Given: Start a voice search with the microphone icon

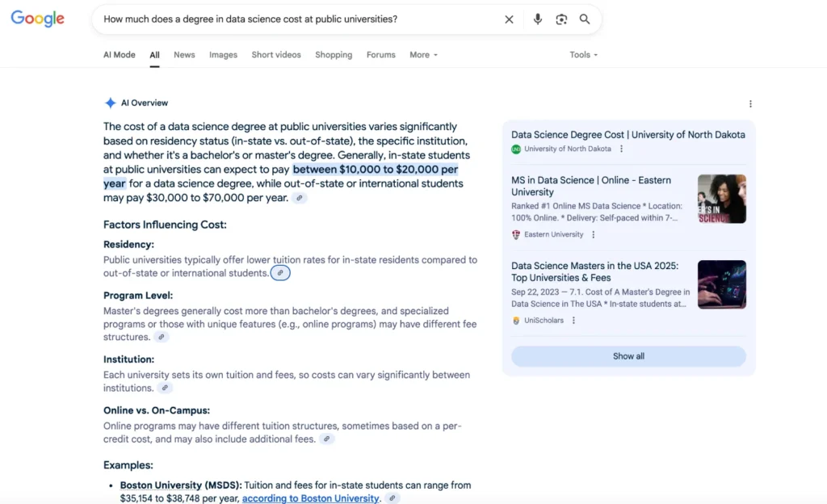Looking at the screenshot, I should tap(537, 19).
